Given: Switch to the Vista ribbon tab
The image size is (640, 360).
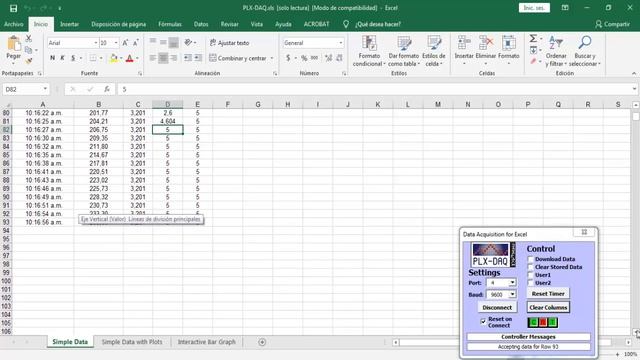Looking at the screenshot, I should pos(257,24).
